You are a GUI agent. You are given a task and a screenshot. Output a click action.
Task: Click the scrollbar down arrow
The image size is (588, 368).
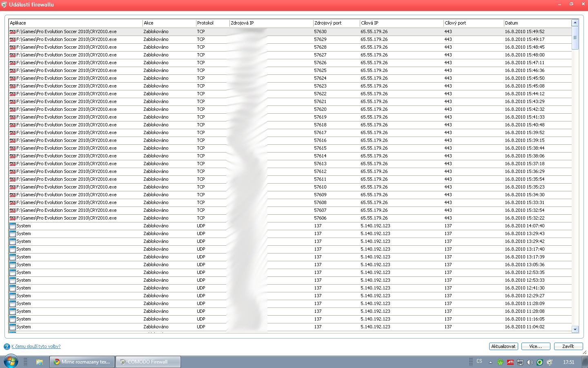[575, 330]
